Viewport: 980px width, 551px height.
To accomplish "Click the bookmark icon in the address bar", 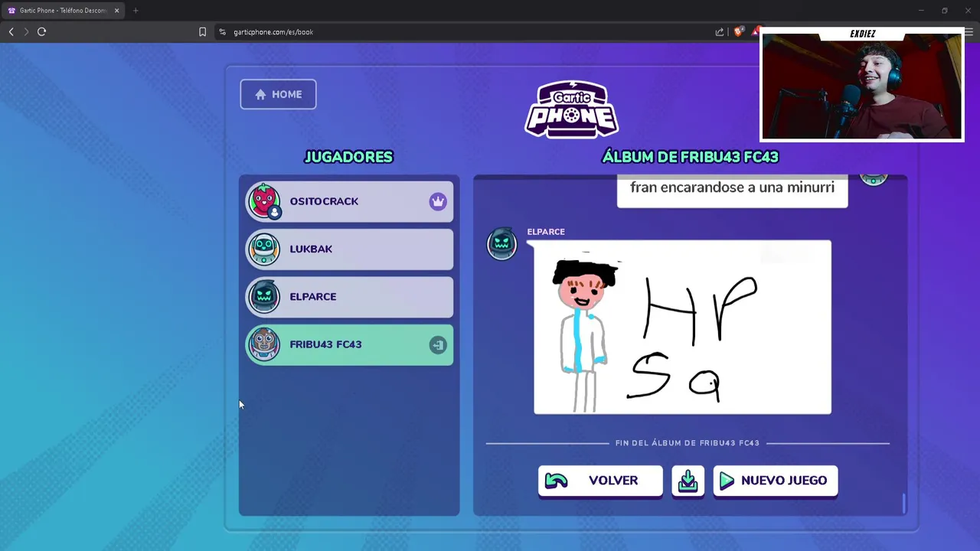I will click(x=202, y=32).
